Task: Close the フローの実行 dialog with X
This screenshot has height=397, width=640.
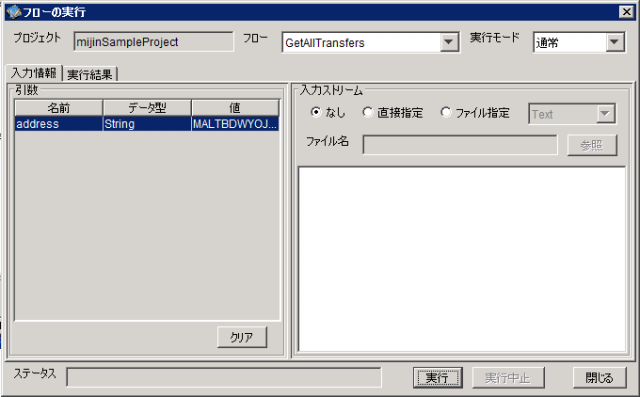Action: tap(626, 12)
